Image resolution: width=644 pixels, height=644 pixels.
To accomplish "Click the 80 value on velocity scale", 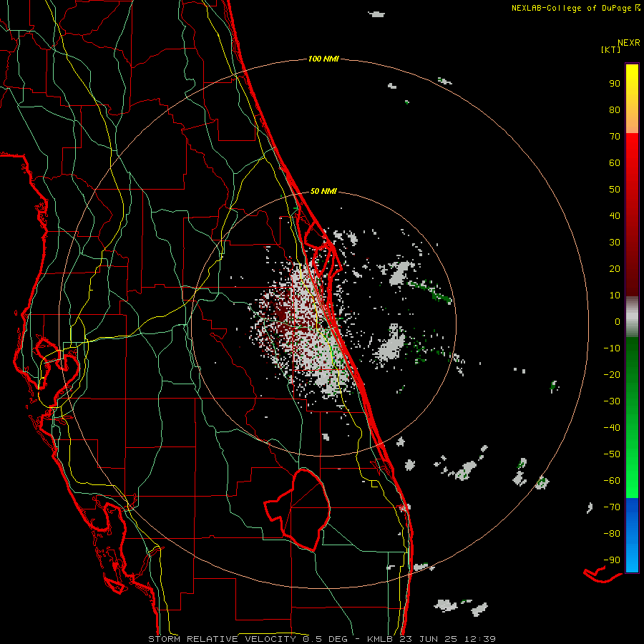I will point(615,110).
